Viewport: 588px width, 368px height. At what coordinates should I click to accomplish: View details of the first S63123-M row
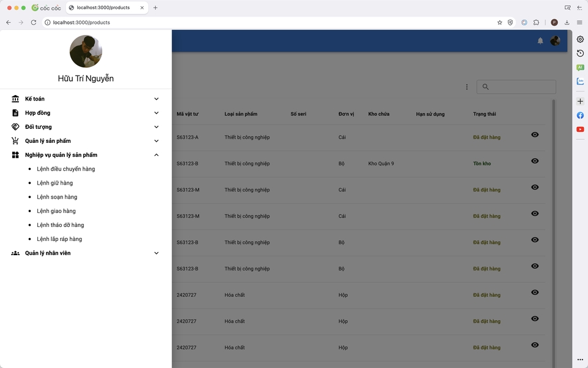[535, 187]
